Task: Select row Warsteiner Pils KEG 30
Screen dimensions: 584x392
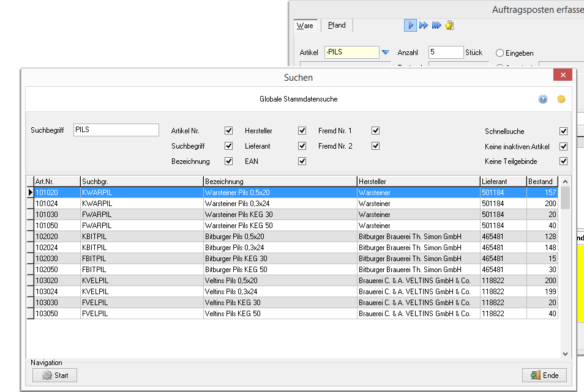Action: (x=296, y=215)
